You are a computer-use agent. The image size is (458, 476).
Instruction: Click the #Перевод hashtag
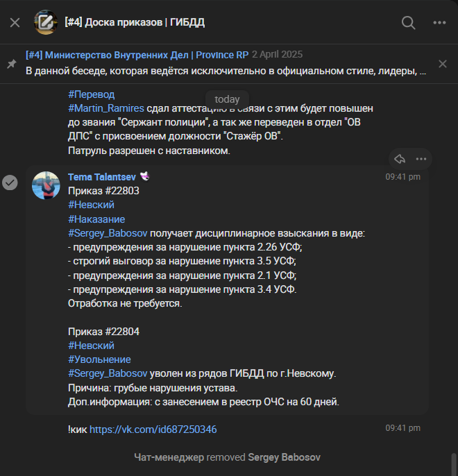(91, 94)
